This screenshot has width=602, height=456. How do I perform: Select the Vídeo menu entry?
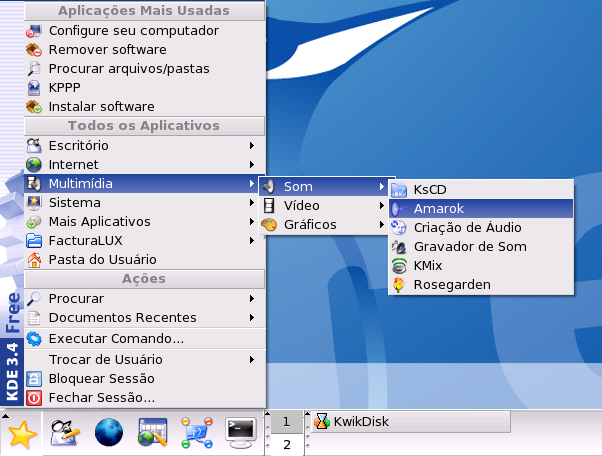click(x=324, y=206)
